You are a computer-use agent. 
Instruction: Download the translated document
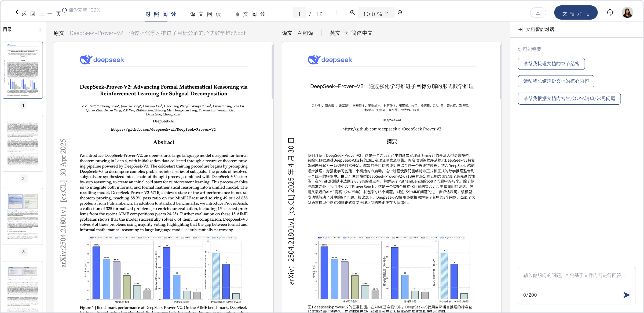click(538, 13)
